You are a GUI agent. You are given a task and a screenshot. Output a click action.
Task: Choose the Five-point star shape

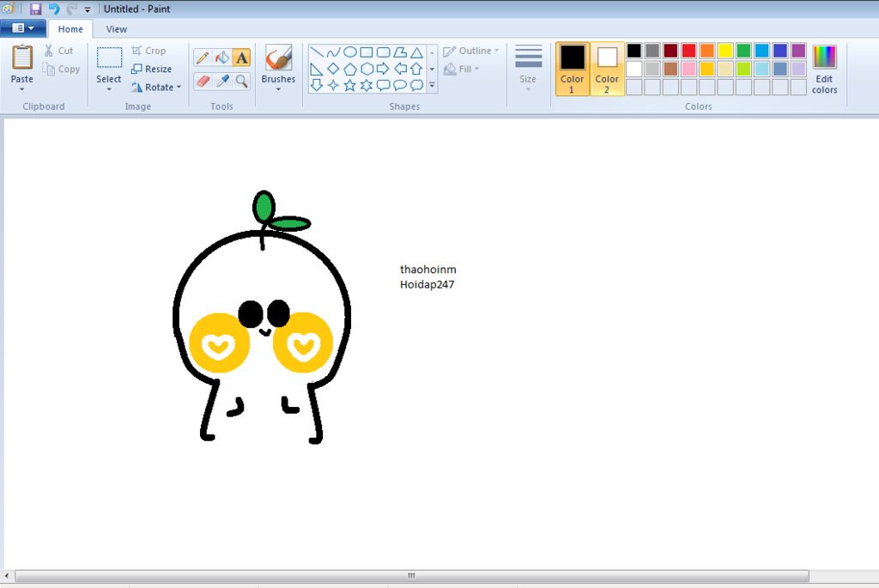tap(350, 85)
